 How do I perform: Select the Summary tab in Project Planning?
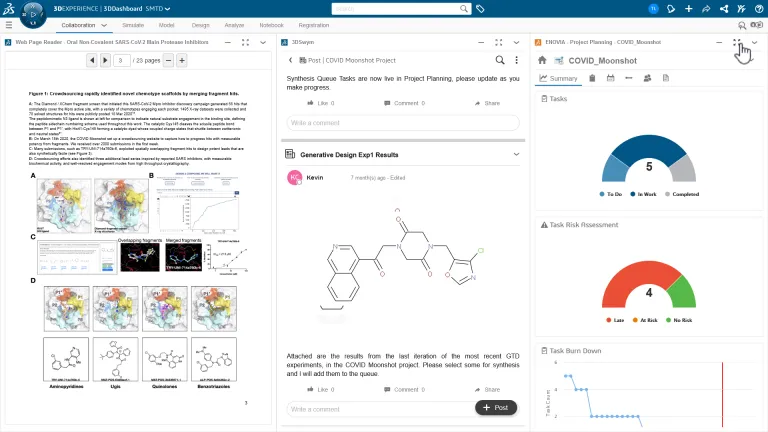click(558, 78)
